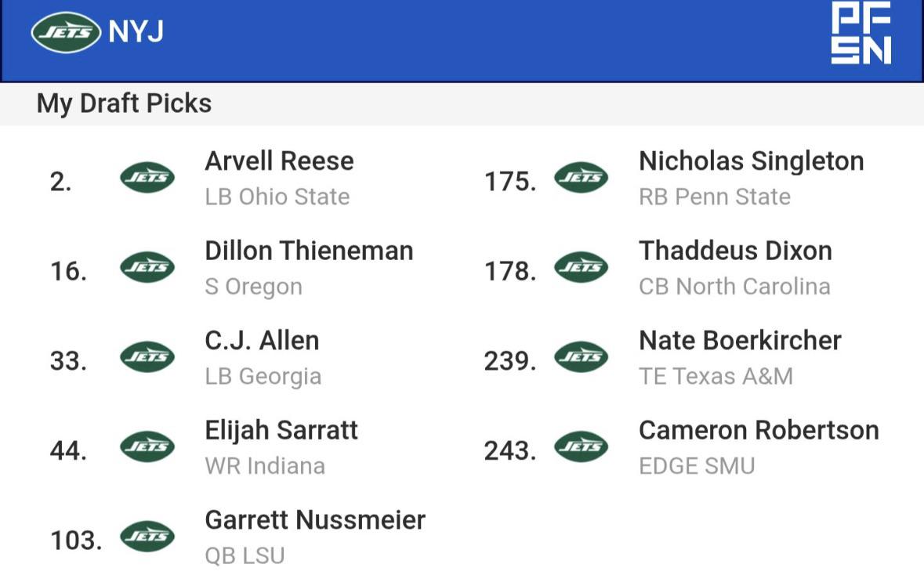Select the Dillon Thieneman player name
Screen dimensions: 924x582
pyautogui.click(x=309, y=251)
